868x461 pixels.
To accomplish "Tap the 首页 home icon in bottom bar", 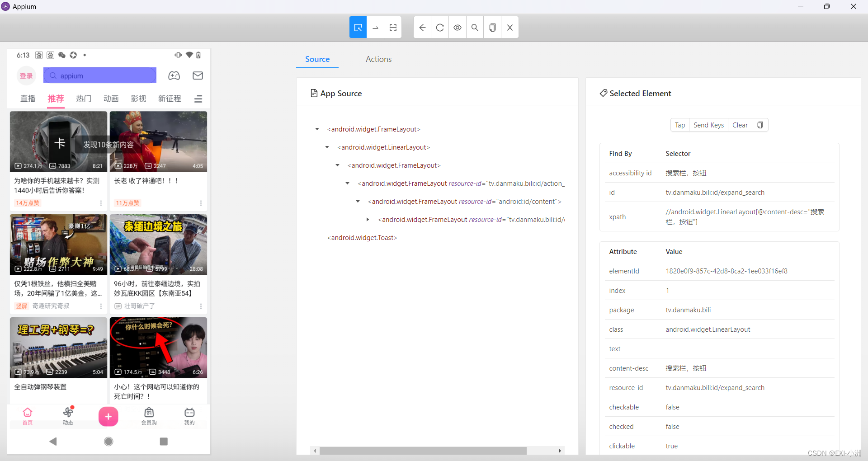I will [x=28, y=416].
